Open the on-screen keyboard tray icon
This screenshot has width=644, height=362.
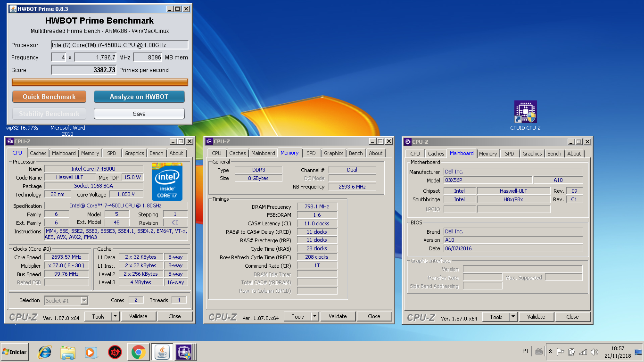(x=539, y=352)
